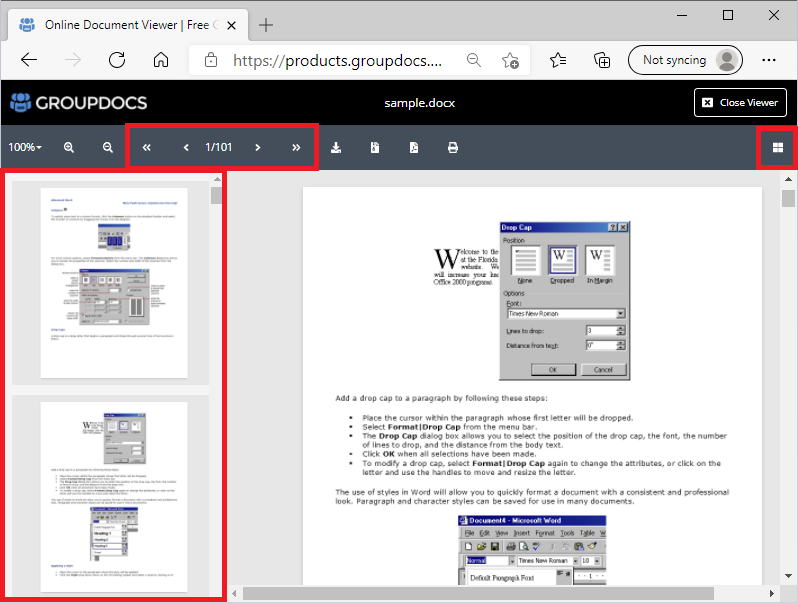Image resolution: width=798 pixels, height=603 pixels.
Task: Select the first page thumbnail
Action: pyautogui.click(x=113, y=283)
